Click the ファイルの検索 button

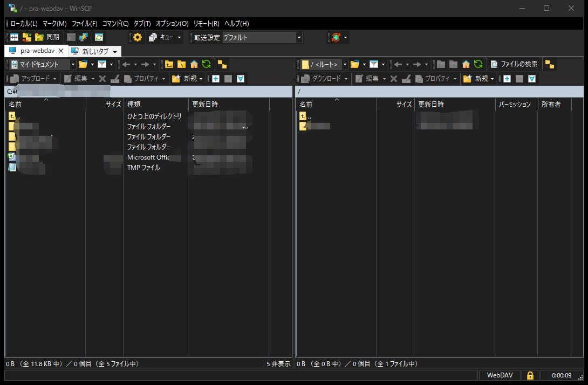point(514,64)
